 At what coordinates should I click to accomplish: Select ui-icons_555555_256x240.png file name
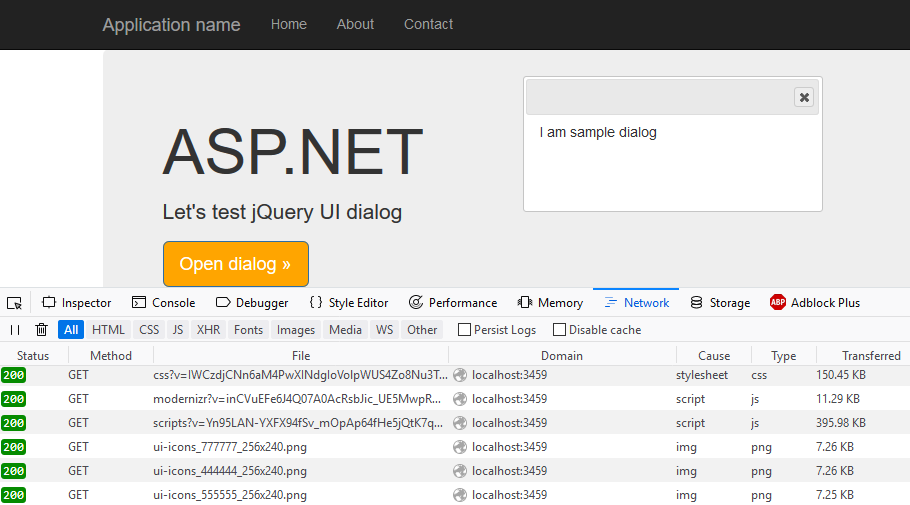[230, 495]
